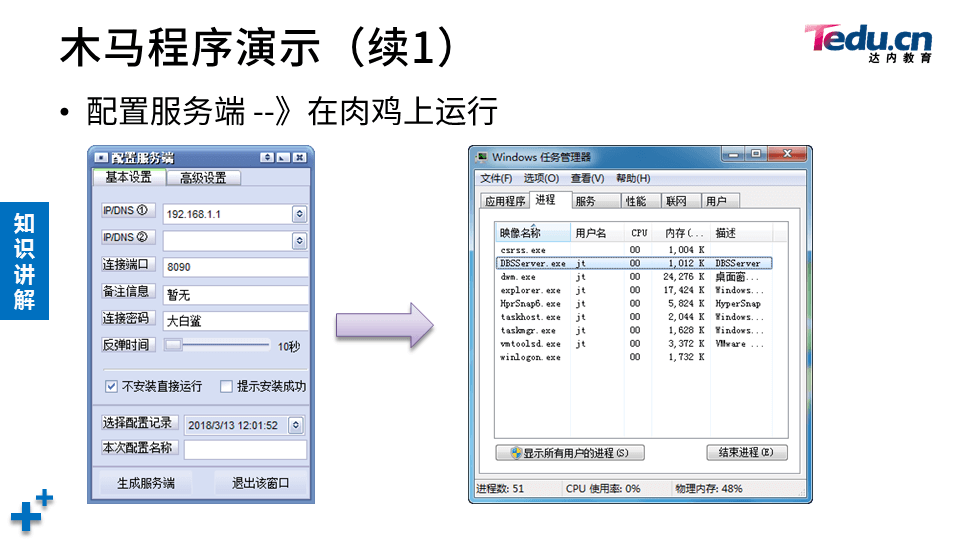Select the taskmgr.exe process row
The image size is (960, 540).
pos(634,331)
